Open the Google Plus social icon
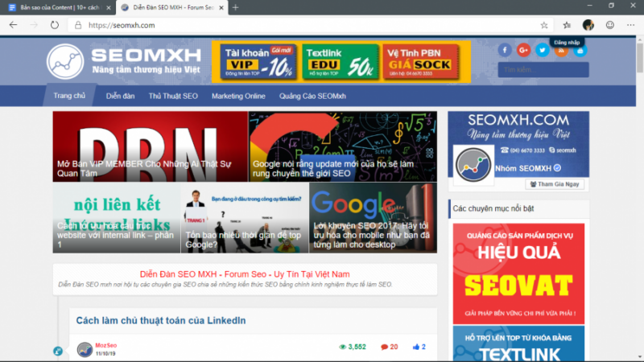Screen dimensions: 644x362 pyautogui.click(x=523, y=50)
